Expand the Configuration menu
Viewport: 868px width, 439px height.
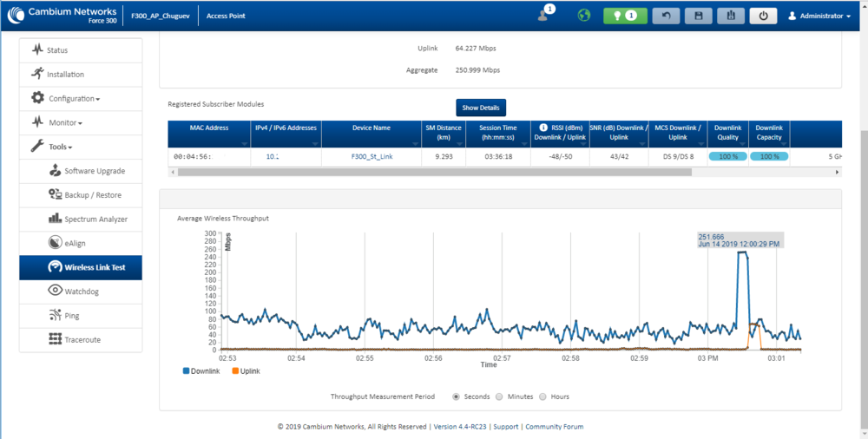[x=73, y=99]
